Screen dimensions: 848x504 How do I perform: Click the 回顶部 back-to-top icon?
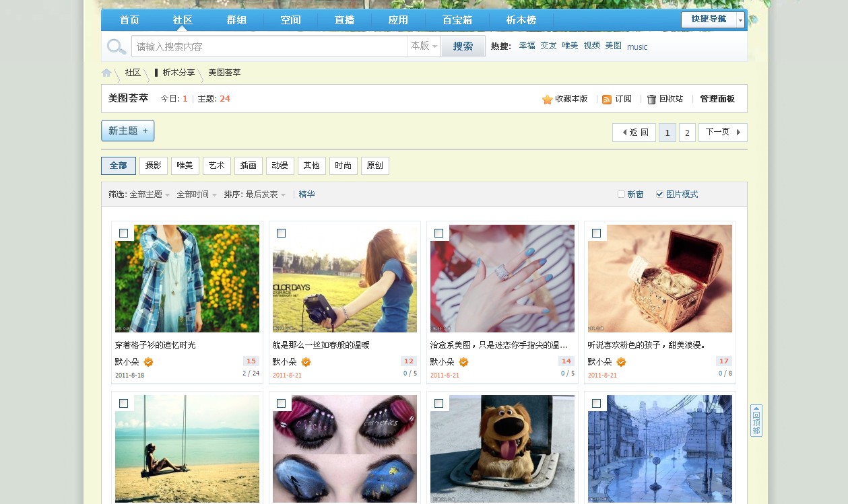[756, 421]
